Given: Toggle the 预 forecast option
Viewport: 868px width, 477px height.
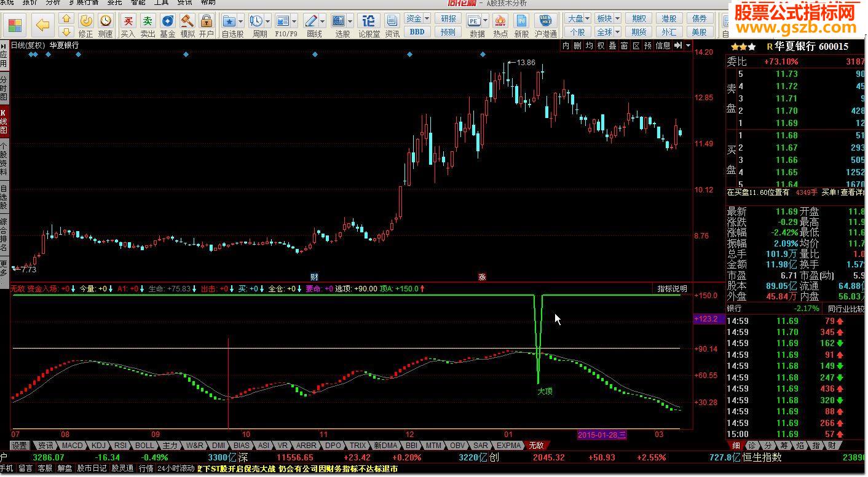Looking at the screenshot, I should point(648,45).
